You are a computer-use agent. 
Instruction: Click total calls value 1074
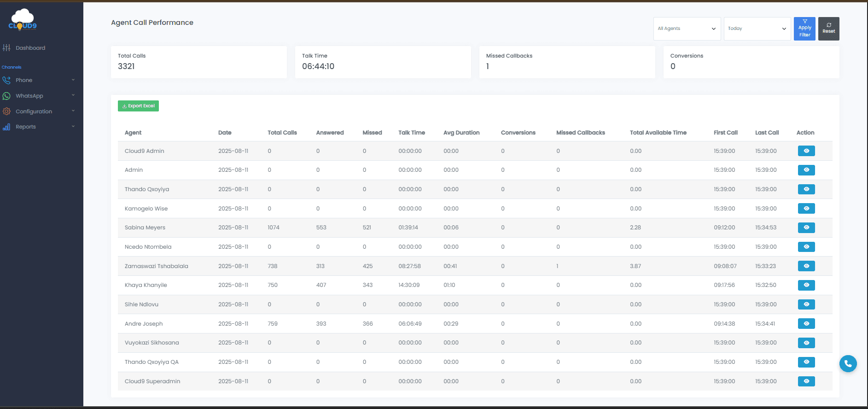pyautogui.click(x=274, y=228)
